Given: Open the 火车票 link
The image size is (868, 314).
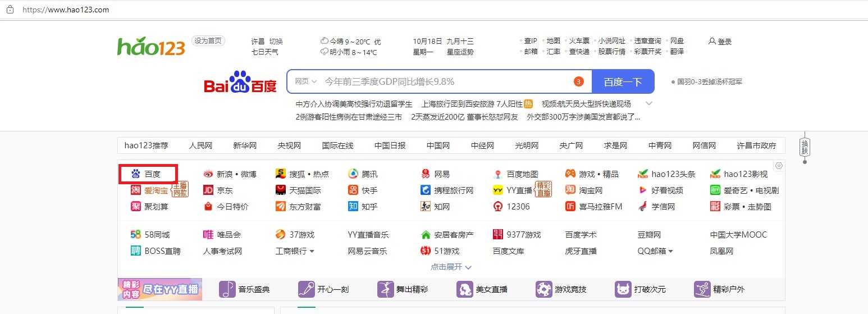Looking at the screenshot, I should (x=579, y=41).
